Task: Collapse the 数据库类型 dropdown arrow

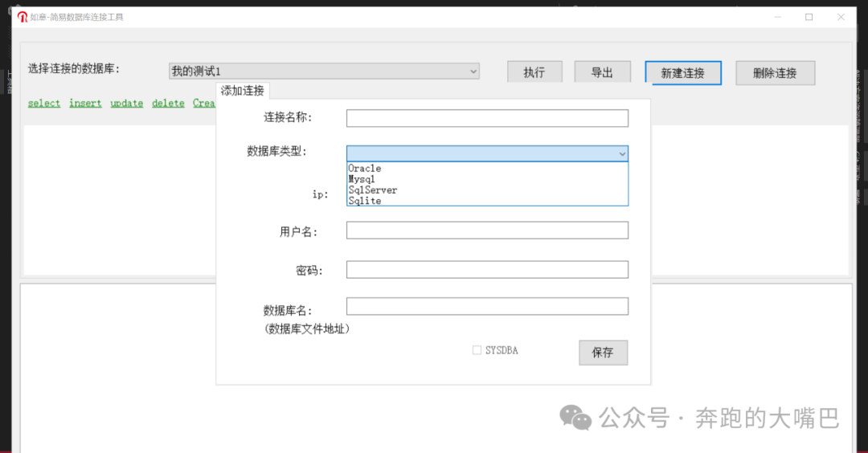Action: (x=621, y=153)
